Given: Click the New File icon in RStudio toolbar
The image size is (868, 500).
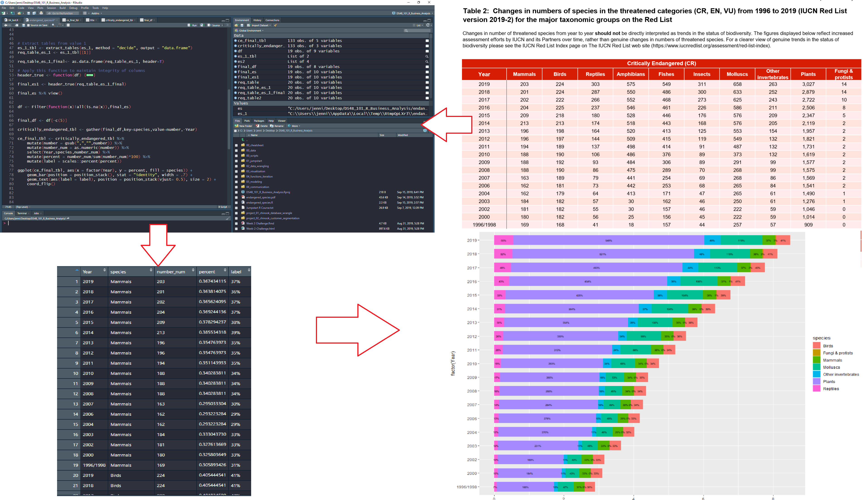Looking at the screenshot, I should pyautogui.click(x=3, y=13).
